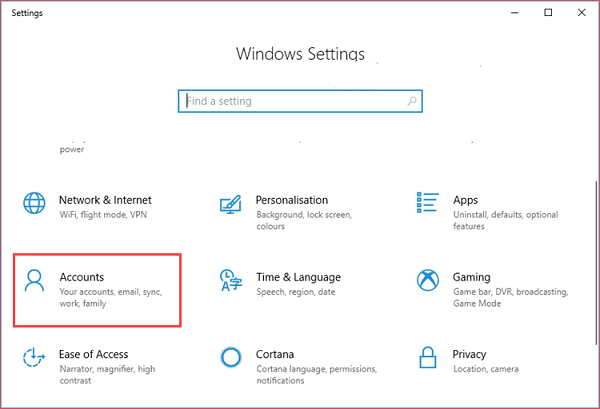Screen dimensions: 600x409
Task: Click the Gaming Xbox icon
Action: pos(427,280)
